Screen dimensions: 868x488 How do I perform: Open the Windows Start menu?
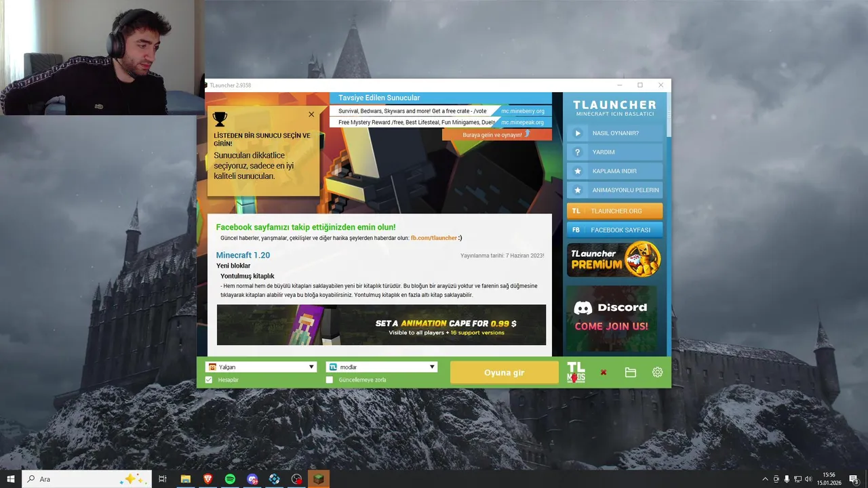tap(11, 479)
